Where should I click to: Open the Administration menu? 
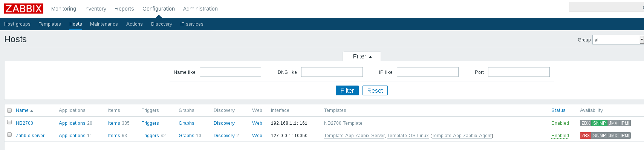click(200, 9)
